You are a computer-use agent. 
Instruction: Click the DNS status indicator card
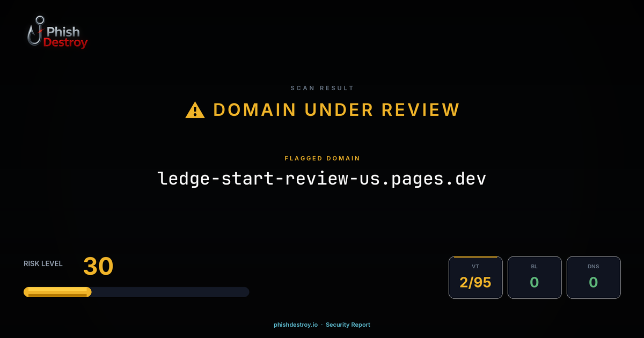(x=594, y=277)
